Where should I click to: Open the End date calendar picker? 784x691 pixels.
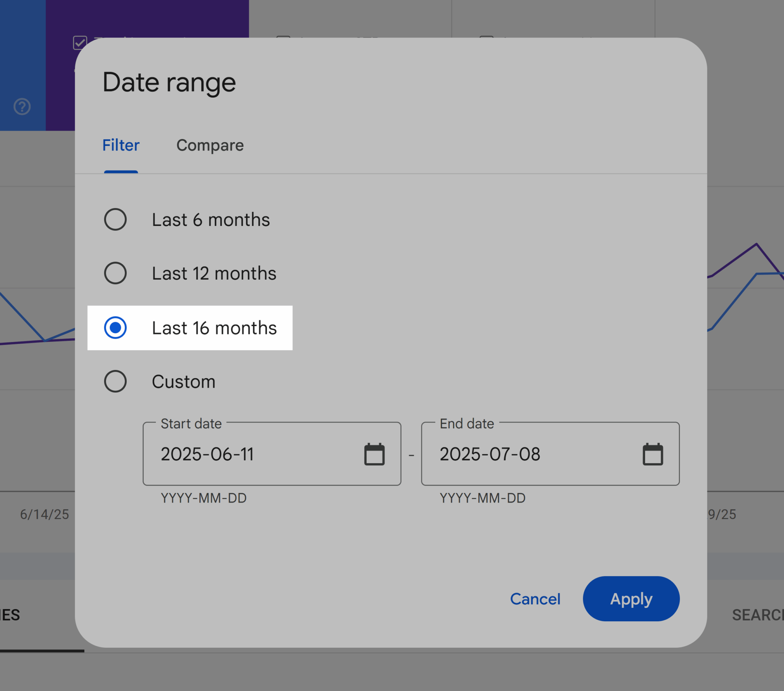653,454
